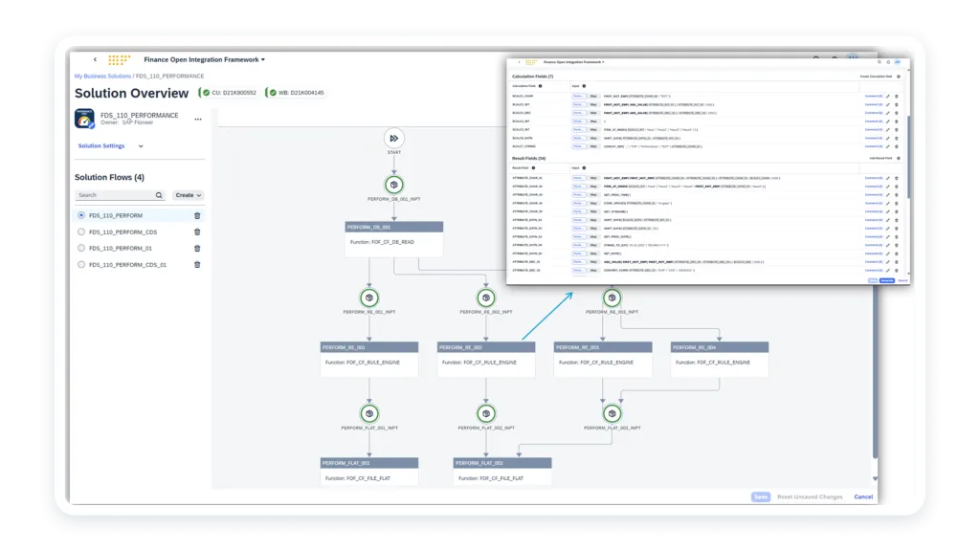This screenshot has width=980, height=551.
Task: Click the START node icon
Action: point(393,138)
